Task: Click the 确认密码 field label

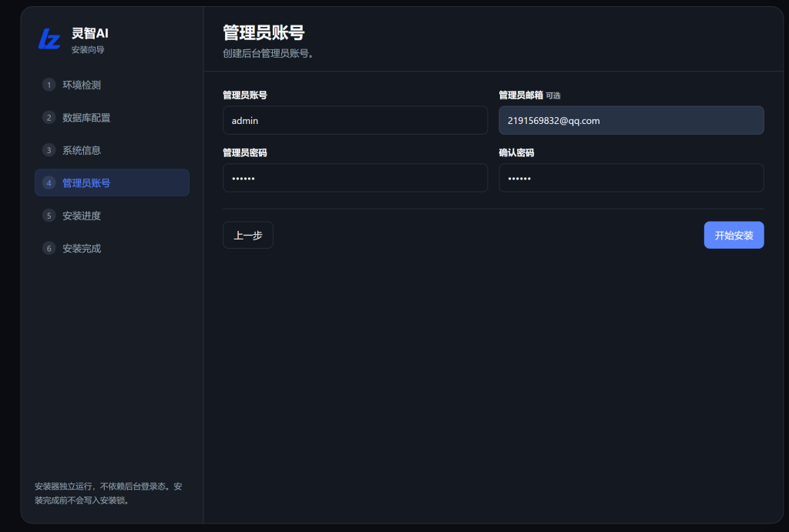Action: pos(516,152)
